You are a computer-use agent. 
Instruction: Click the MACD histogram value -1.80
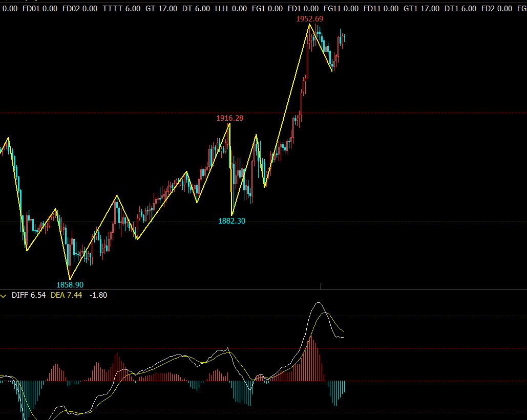point(98,295)
